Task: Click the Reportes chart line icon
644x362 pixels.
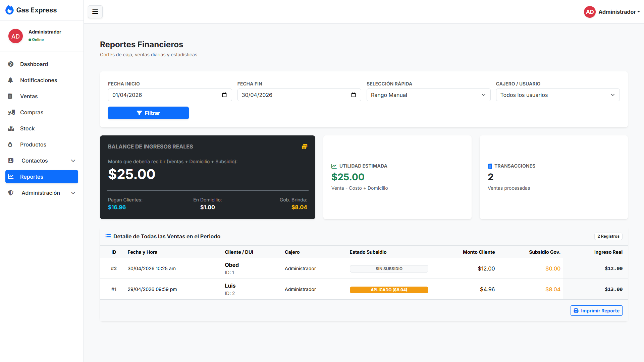Action: click(x=11, y=177)
